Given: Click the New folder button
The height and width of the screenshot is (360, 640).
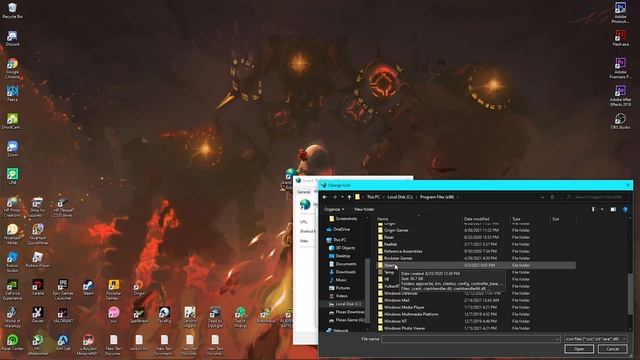Looking at the screenshot, I should [x=364, y=209].
